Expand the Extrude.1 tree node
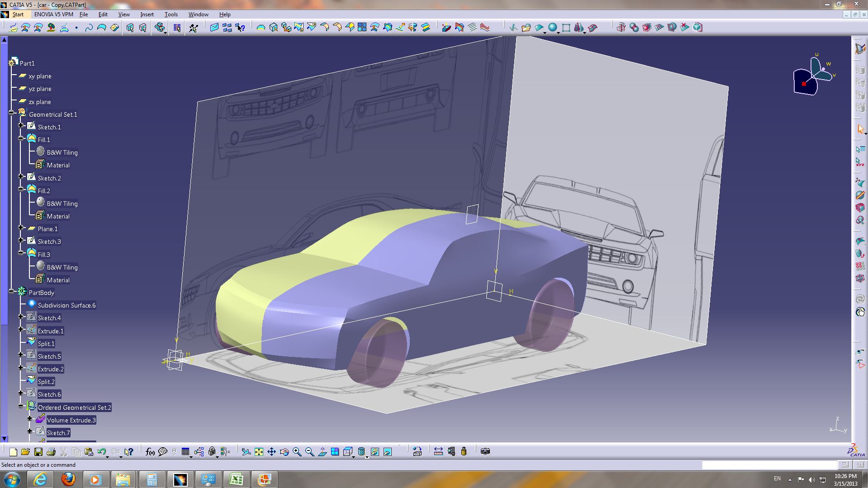 [x=21, y=329]
